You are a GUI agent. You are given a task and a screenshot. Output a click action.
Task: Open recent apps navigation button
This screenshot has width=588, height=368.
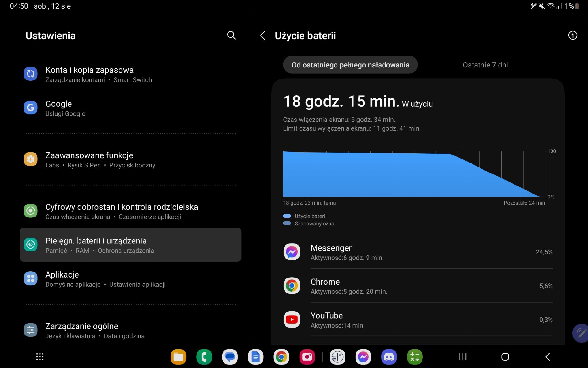coord(463,357)
